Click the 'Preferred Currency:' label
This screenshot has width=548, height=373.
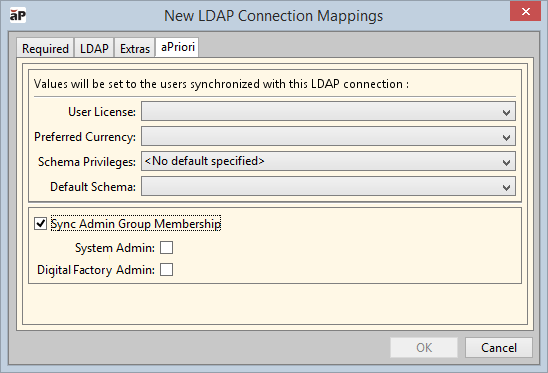85,137
